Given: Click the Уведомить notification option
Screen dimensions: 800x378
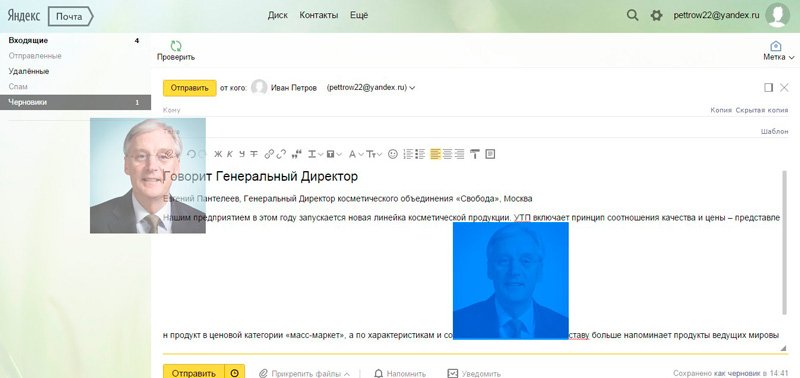Looking at the screenshot, I should tap(474, 374).
